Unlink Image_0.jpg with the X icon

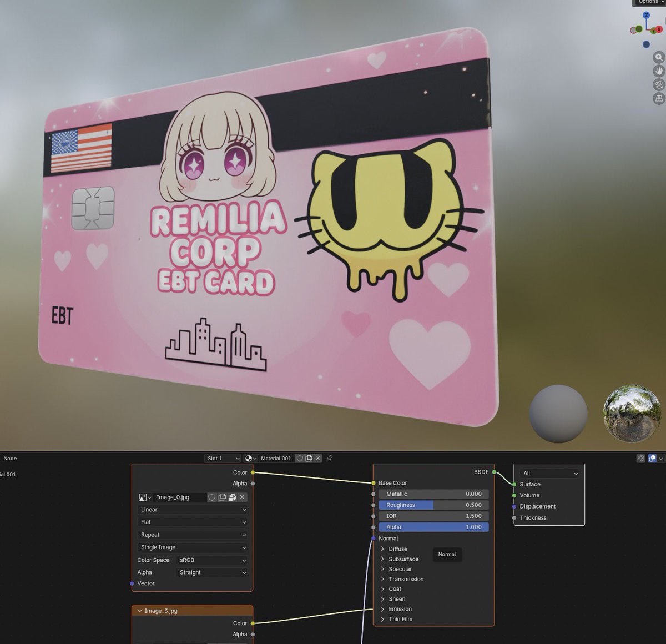(x=242, y=497)
